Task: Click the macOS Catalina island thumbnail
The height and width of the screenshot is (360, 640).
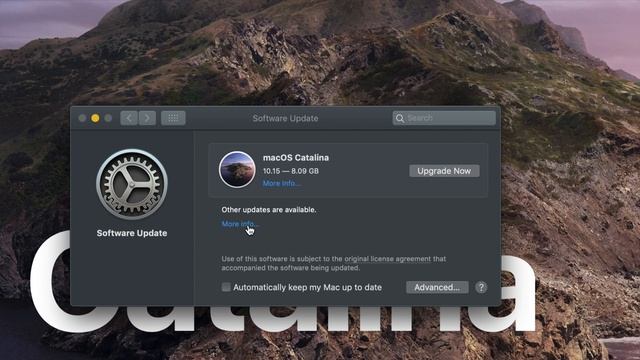Action: tap(237, 169)
